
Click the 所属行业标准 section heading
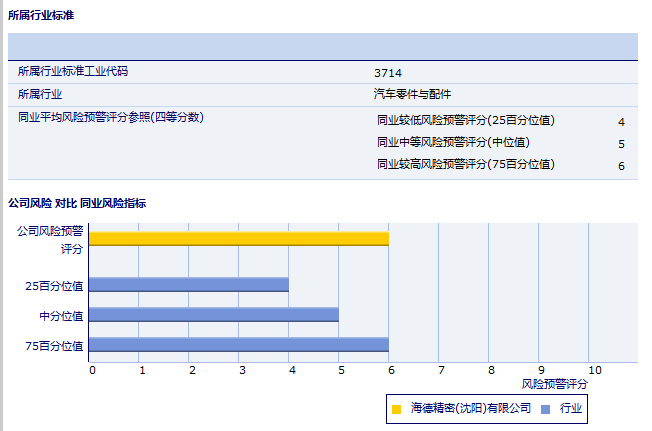click(40, 16)
